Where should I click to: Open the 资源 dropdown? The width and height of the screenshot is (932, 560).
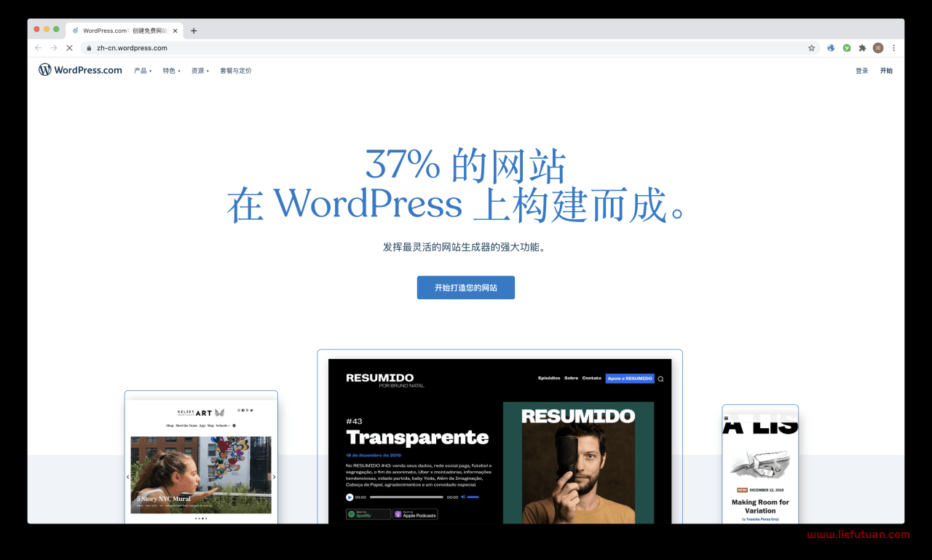pyautogui.click(x=200, y=71)
